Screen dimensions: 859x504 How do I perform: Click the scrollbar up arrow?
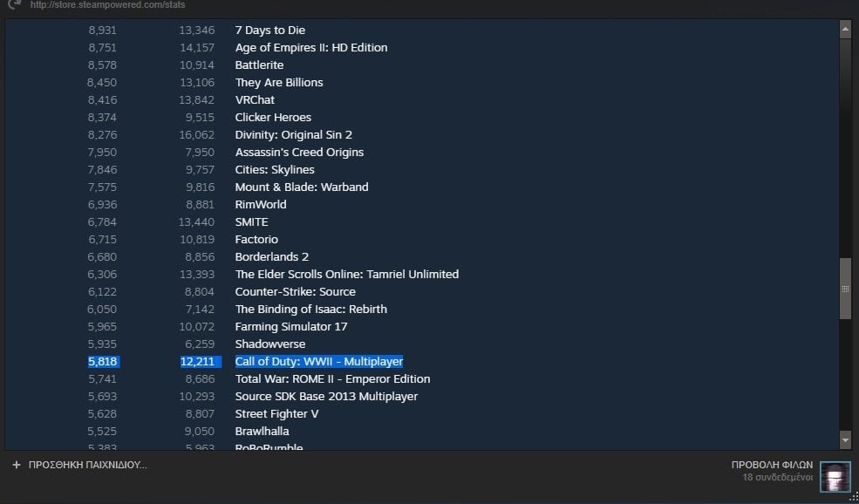pos(845,30)
